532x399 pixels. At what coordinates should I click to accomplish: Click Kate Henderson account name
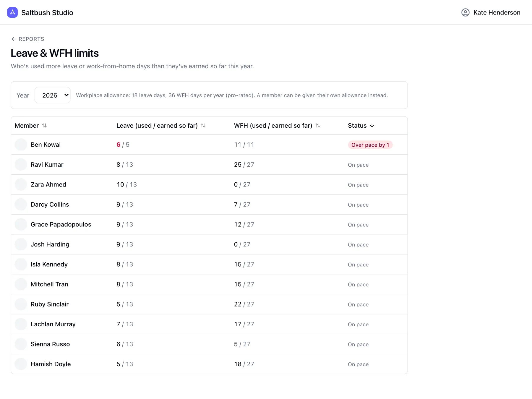point(497,12)
